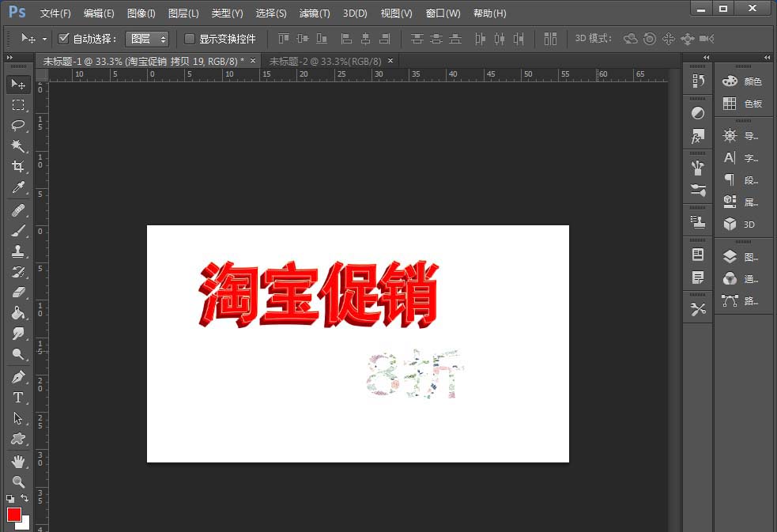Open the Move tool preset picker arrow

pyautogui.click(x=44, y=40)
